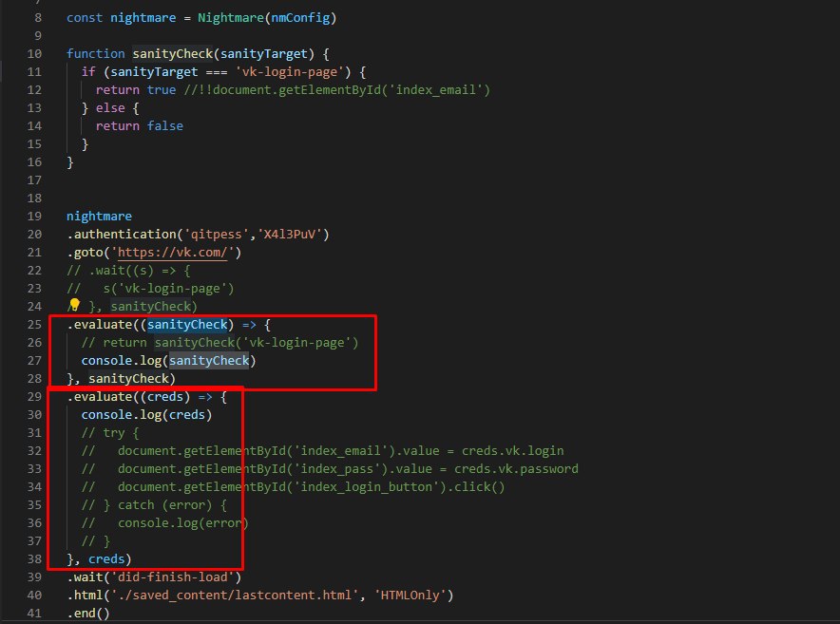Click 'return true' on line 12
The height and width of the screenshot is (624, 840).
point(136,90)
